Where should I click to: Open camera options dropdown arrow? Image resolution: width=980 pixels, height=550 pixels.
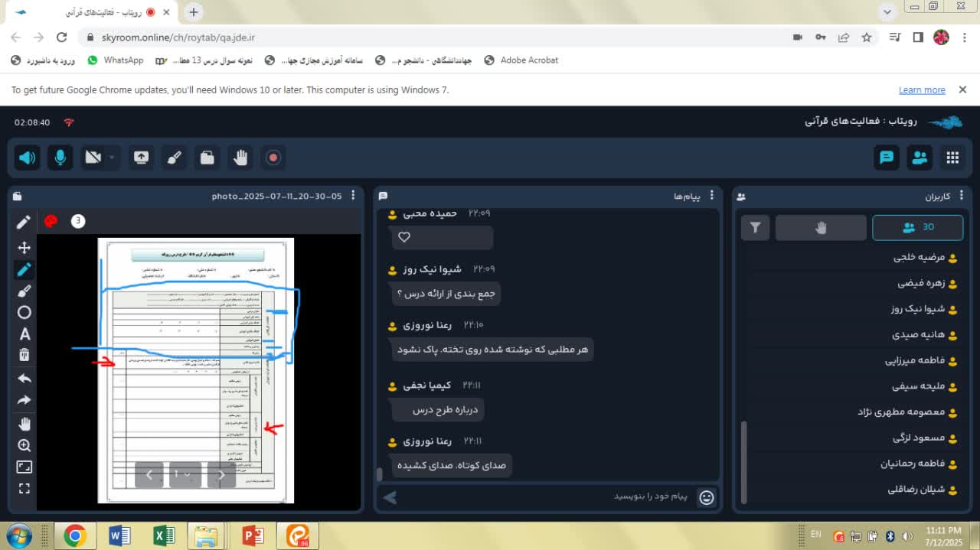coord(112,158)
